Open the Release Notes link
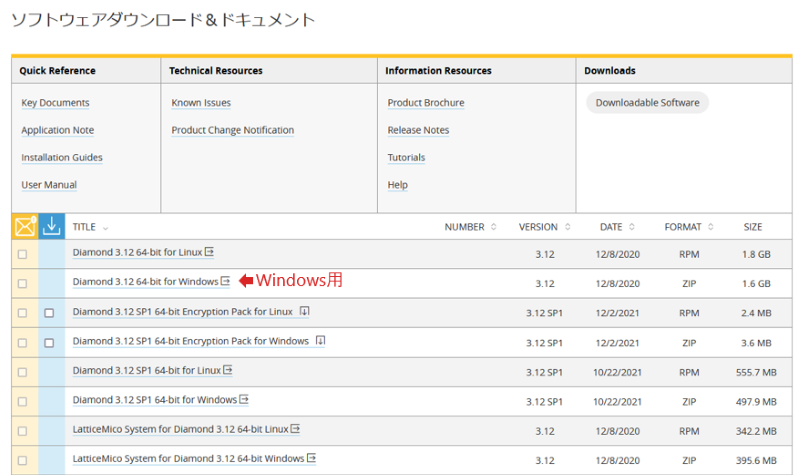The width and height of the screenshot is (800, 475). point(418,130)
